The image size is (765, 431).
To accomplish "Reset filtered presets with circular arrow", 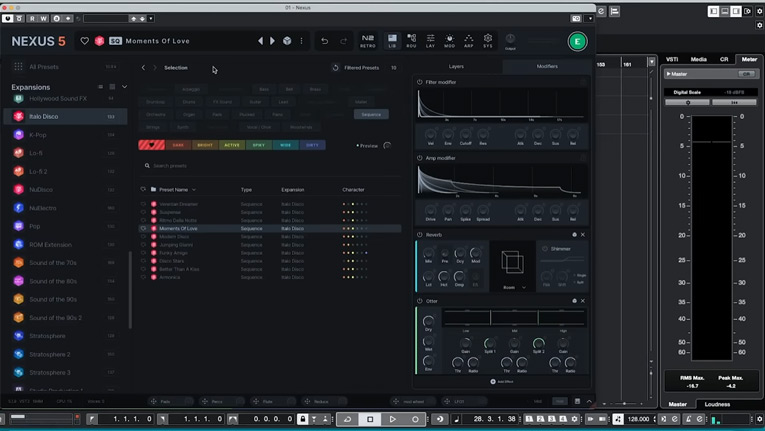I will point(335,68).
